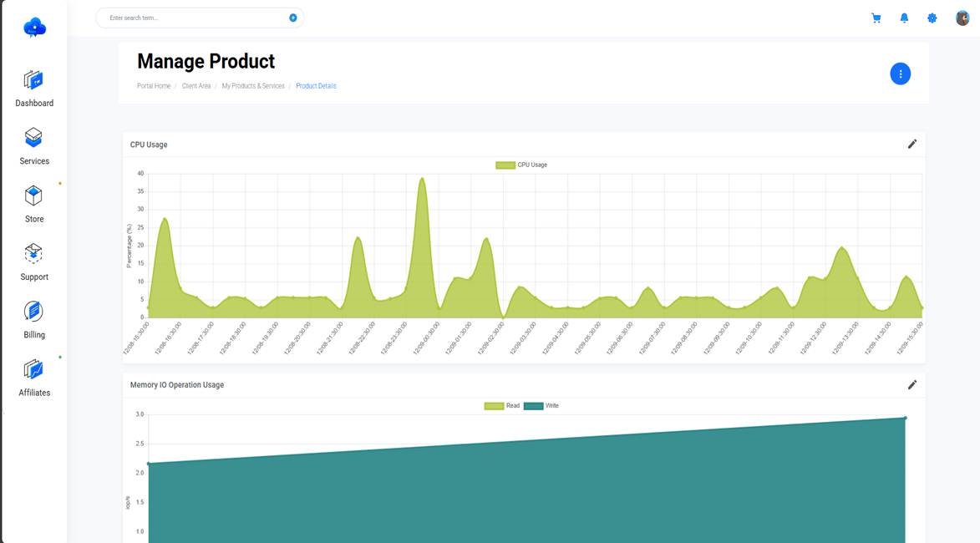Open the Support life-ring icon
This screenshot has width=980, height=543.
(33, 255)
